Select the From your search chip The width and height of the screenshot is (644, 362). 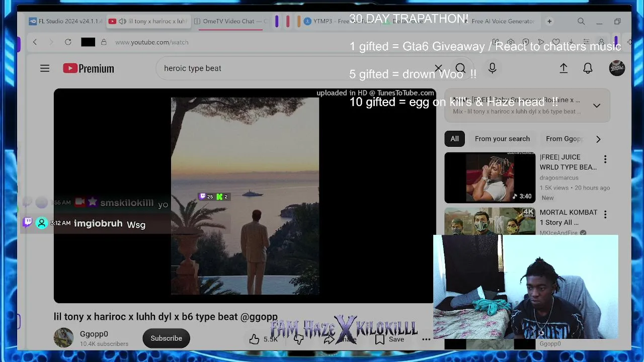502,139
